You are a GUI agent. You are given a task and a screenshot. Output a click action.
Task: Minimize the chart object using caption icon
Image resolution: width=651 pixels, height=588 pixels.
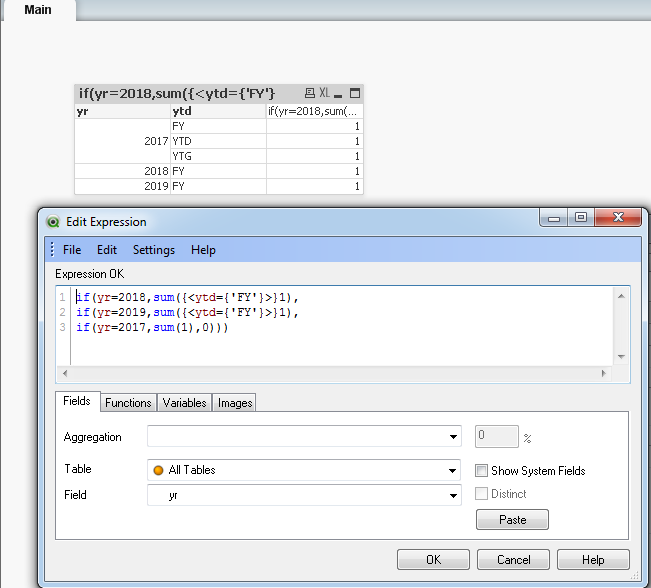tap(338, 96)
